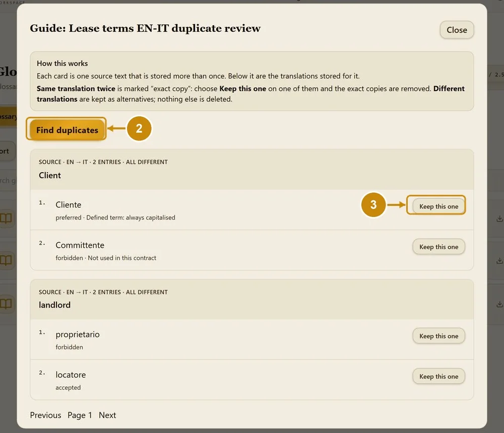504x433 pixels.
Task: Close the duplicate review guide dialog
Action: pos(457,30)
